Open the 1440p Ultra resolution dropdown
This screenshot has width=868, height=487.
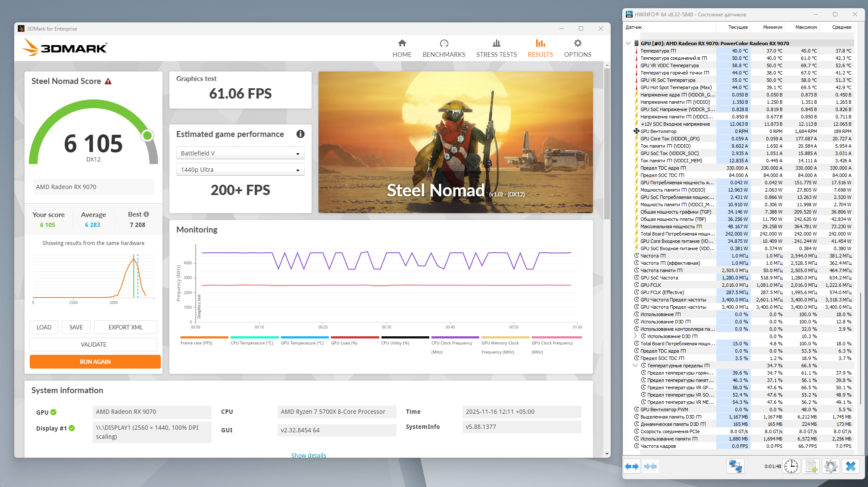tap(240, 170)
